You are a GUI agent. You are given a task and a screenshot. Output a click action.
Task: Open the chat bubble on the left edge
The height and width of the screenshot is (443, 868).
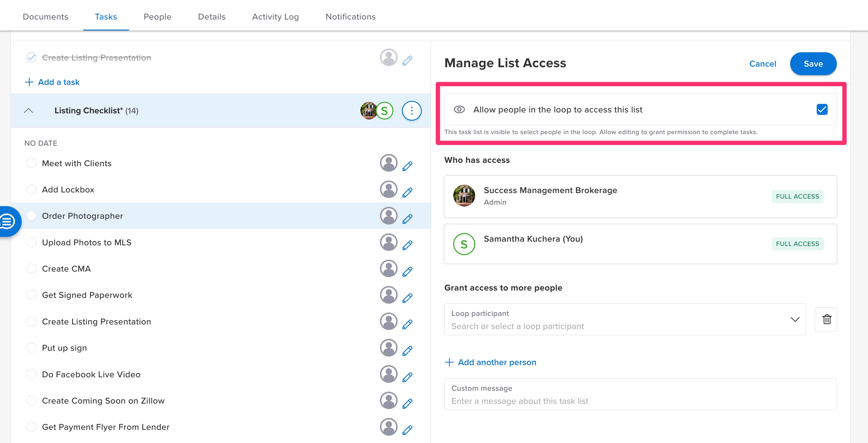point(7,221)
